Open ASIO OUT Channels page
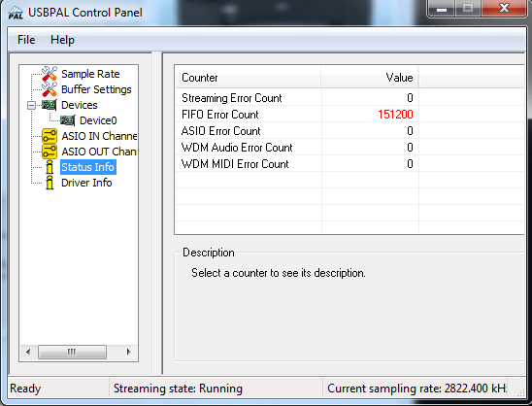This screenshot has height=406, width=532. 99,152
